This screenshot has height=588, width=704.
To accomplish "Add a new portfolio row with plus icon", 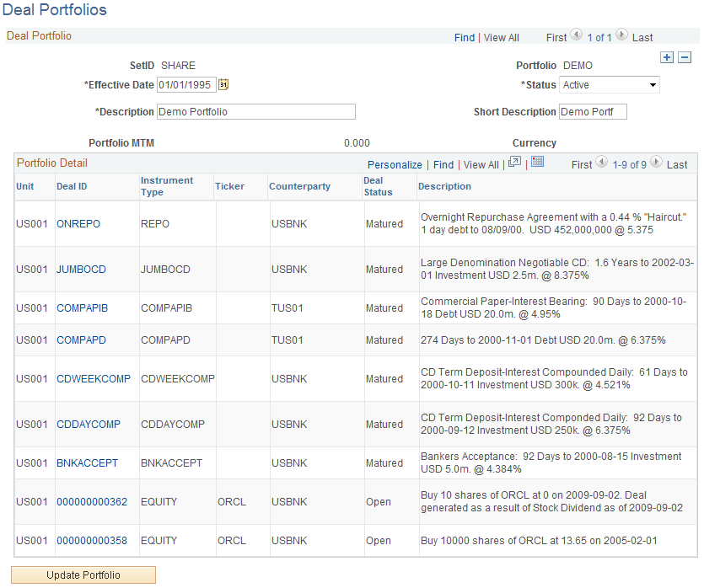I will [667, 57].
